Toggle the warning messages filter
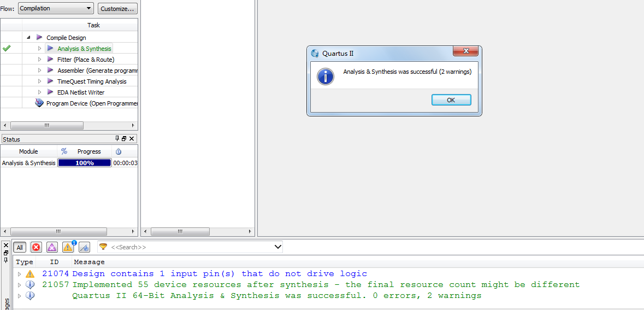 coord(68,247)
